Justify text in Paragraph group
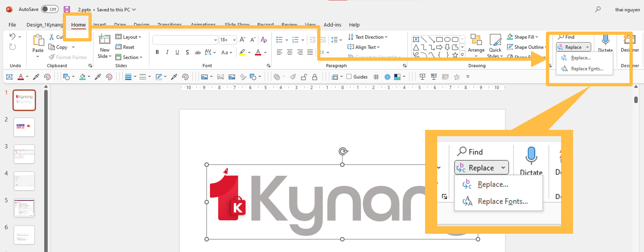Viewport: 644px width, 252px height. [310, 52]
